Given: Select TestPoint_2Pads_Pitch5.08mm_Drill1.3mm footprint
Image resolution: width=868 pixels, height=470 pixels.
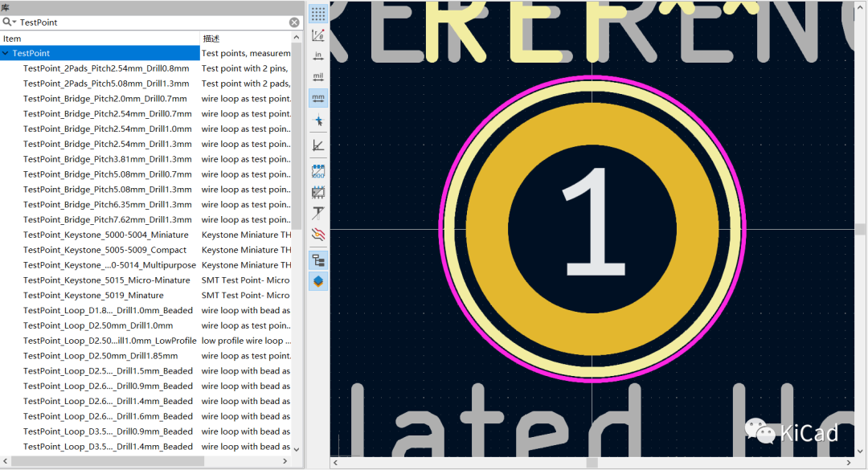Looking at the screenshot, I should (106, 84).
